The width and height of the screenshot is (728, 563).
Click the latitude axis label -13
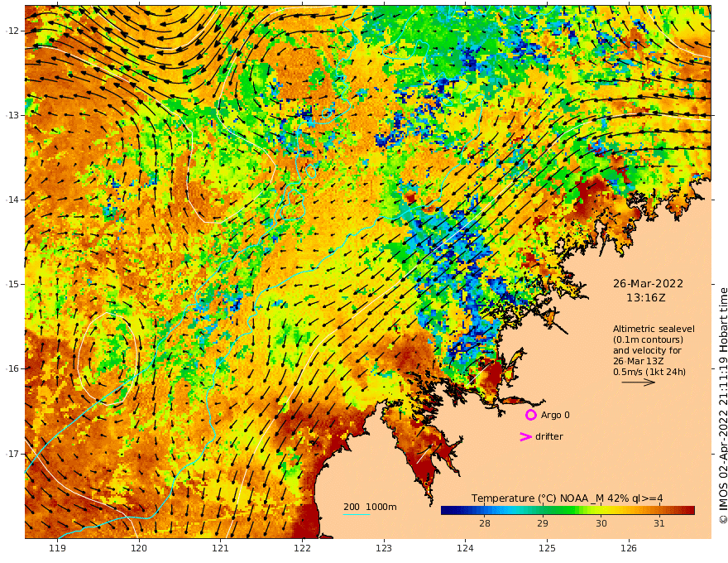pos(12,115)
